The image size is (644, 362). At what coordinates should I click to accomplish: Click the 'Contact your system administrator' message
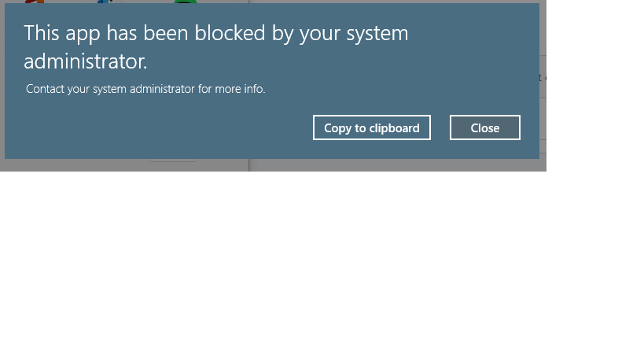pos(145,89)
